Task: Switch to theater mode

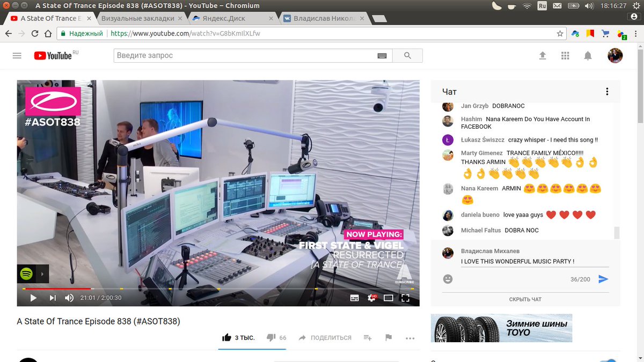Action: point(389,298)
